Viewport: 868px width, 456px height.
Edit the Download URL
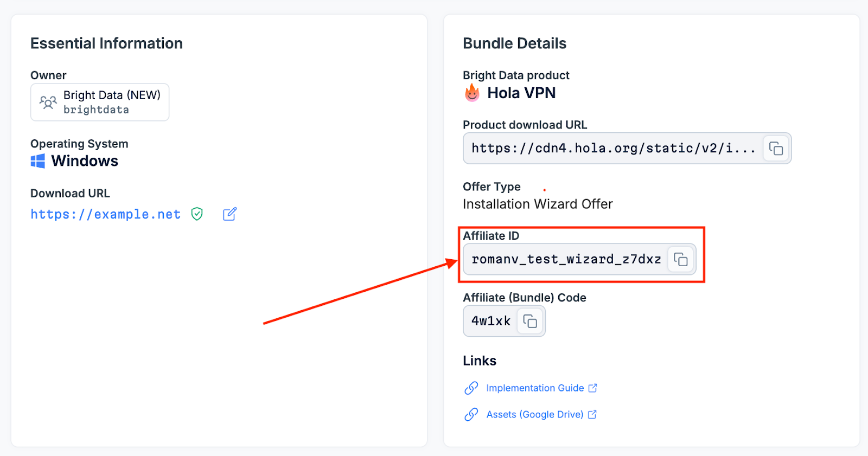[229, 214]
